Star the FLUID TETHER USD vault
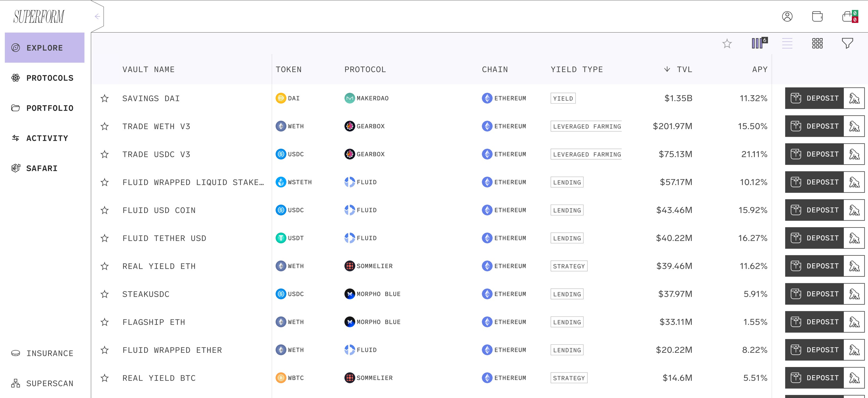The image size is (868, 398). pyautogui.click(x=104, y=238)
